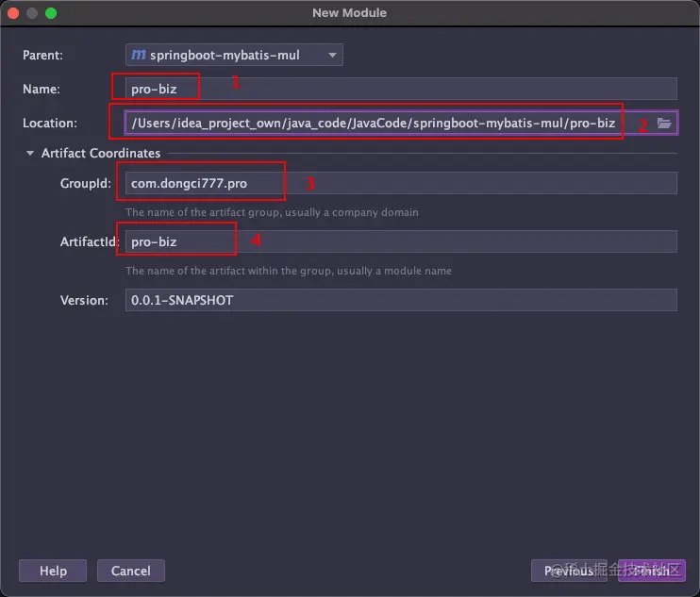Click the GroupId input field
Screen dimensions: 700x597
[401, 183]
